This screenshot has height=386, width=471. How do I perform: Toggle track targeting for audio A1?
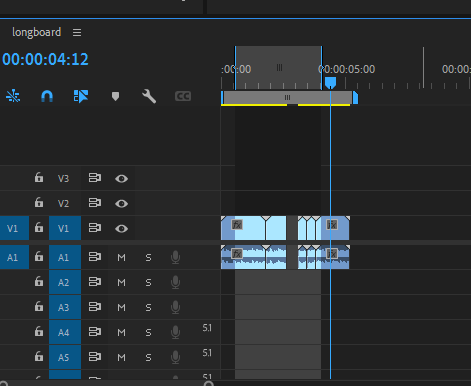point(65,257)
